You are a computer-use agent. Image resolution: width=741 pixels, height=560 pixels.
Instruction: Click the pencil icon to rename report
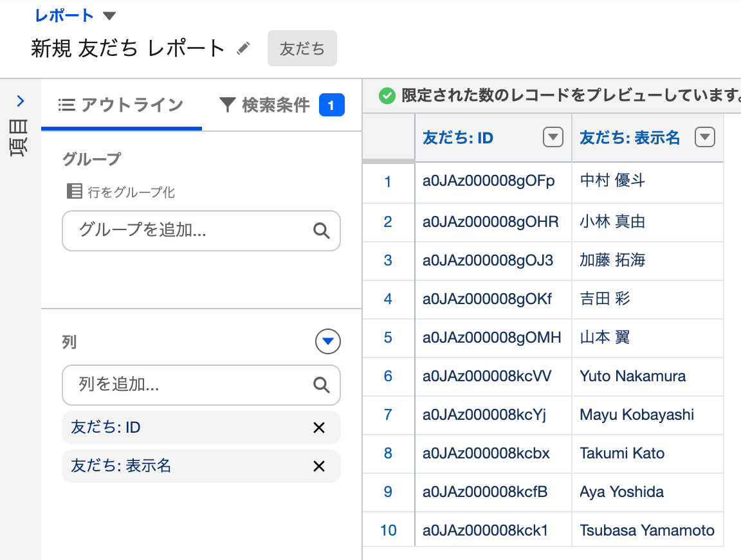[x=243, y=48]
